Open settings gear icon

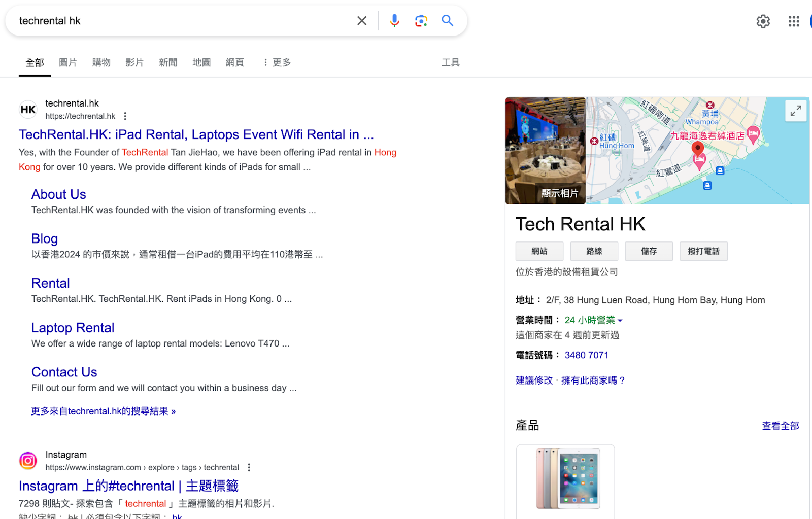point(763,21)
